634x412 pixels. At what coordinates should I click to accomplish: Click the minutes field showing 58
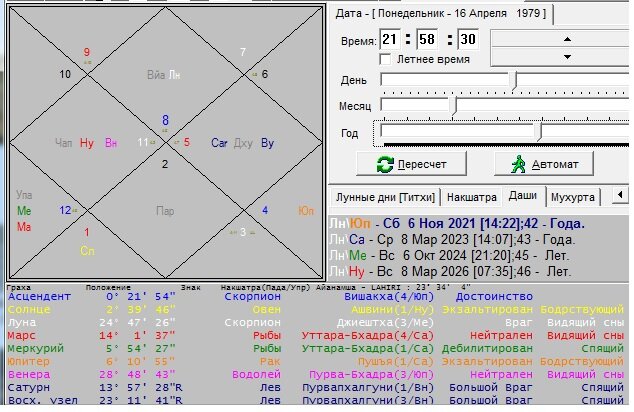click(427, 39)
